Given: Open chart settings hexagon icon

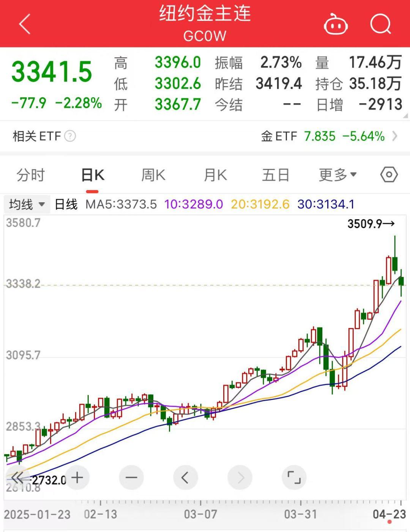Looking at the screenshot, I should 389,175.
